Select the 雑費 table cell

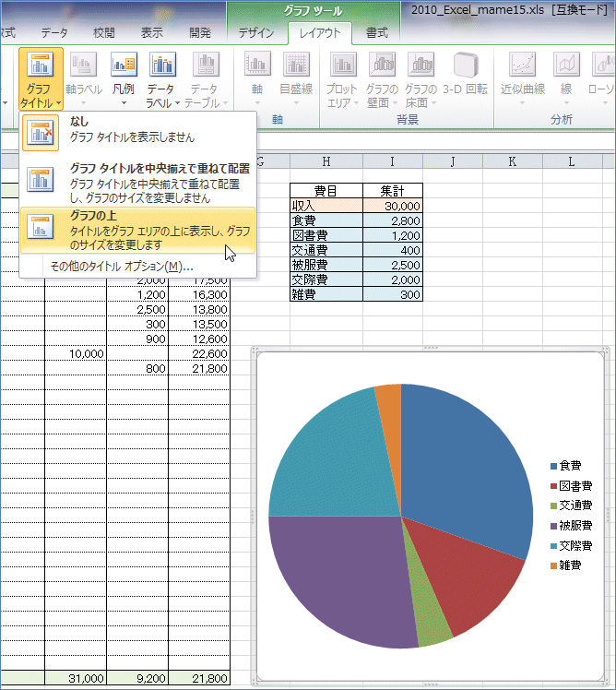(326, 294)
